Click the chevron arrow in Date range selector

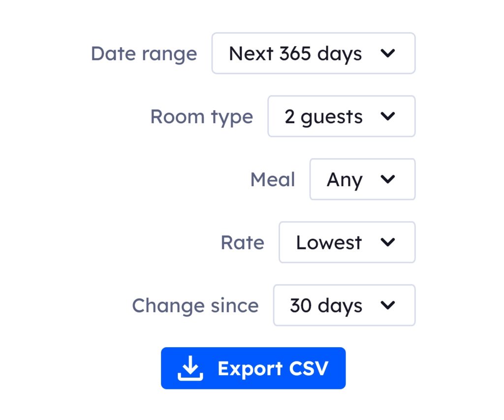click(x=388, y=54)
